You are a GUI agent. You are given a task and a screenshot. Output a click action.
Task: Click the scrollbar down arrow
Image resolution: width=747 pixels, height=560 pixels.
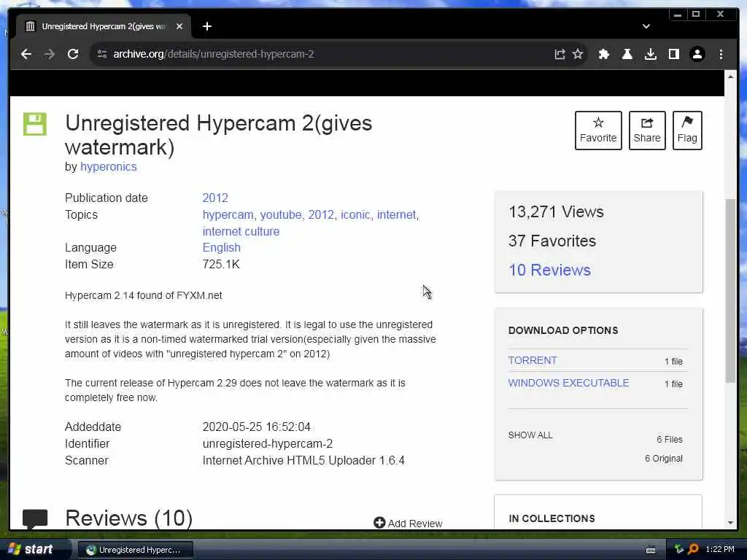[730, 523]
